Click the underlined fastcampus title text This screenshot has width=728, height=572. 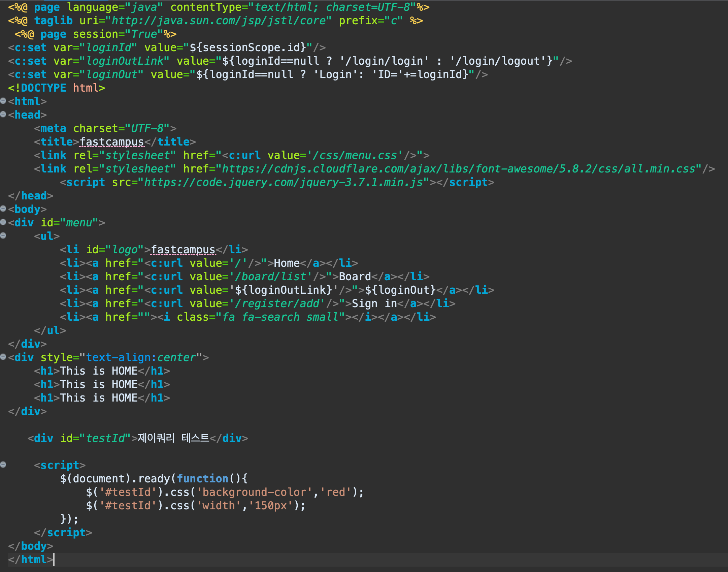coord(112,142)
